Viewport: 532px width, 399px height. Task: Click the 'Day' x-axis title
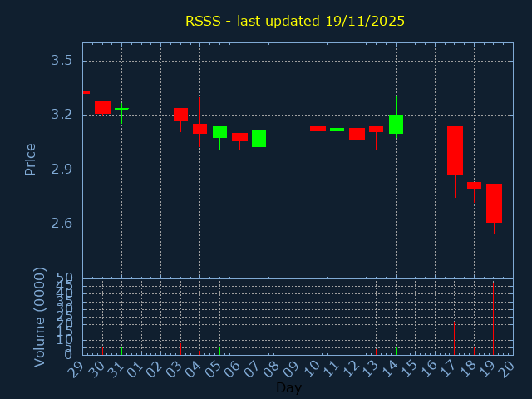pos(288,387)
